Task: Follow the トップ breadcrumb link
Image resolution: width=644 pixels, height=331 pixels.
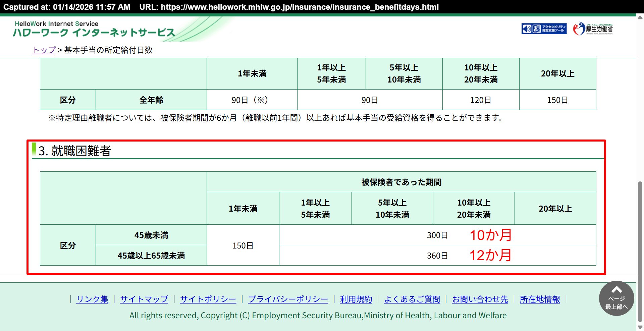Action: (44, 50)
